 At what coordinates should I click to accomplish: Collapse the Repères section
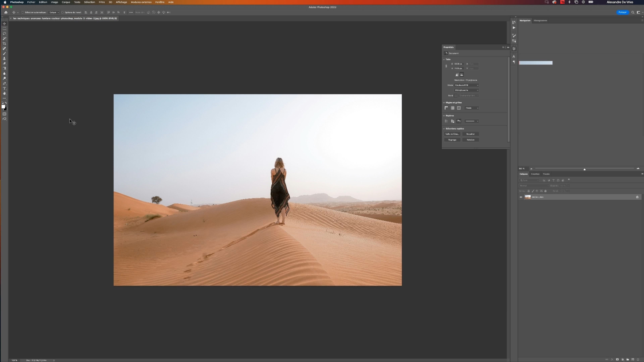click(444, 116)
